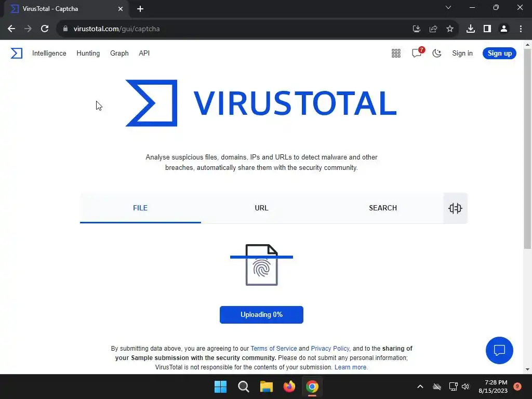Screen dimensions: 532x399
Task: Toggle Chrome side panel icon
Action: point(487,29)
